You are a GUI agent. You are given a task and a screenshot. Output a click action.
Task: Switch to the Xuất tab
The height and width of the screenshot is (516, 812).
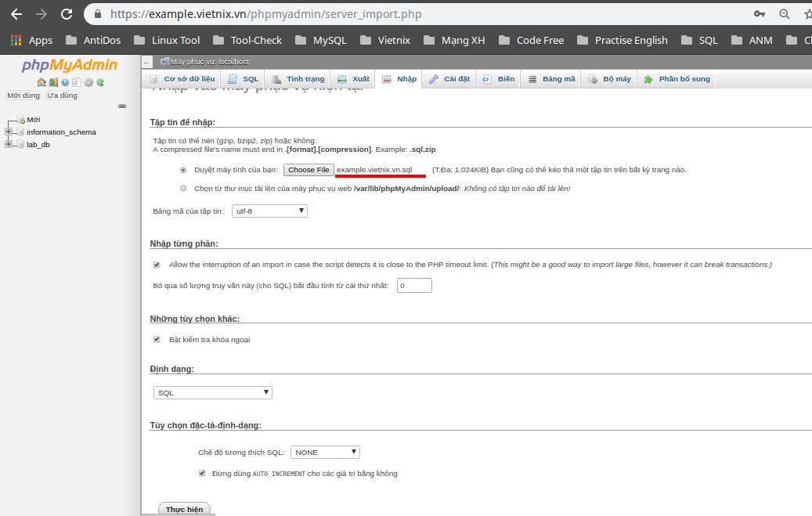tap(352, 78)
